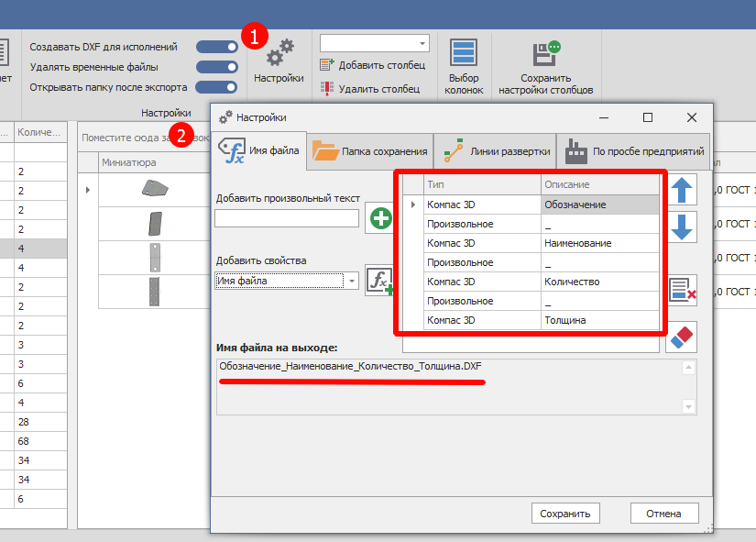The width and height of the screenshot is (756, 542).
Task: Move row down with blue down arrow
Action: (681, 227)
